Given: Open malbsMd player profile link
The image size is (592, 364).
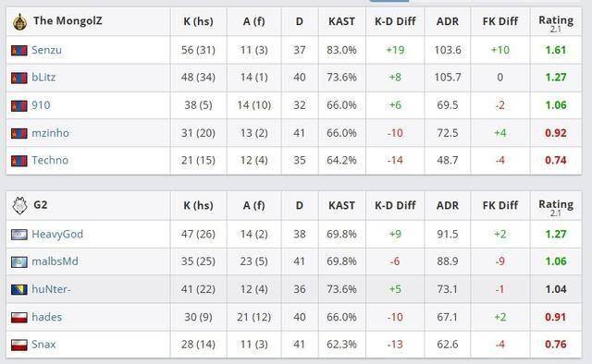Looking at the screenshot, I should pos(55,261).
